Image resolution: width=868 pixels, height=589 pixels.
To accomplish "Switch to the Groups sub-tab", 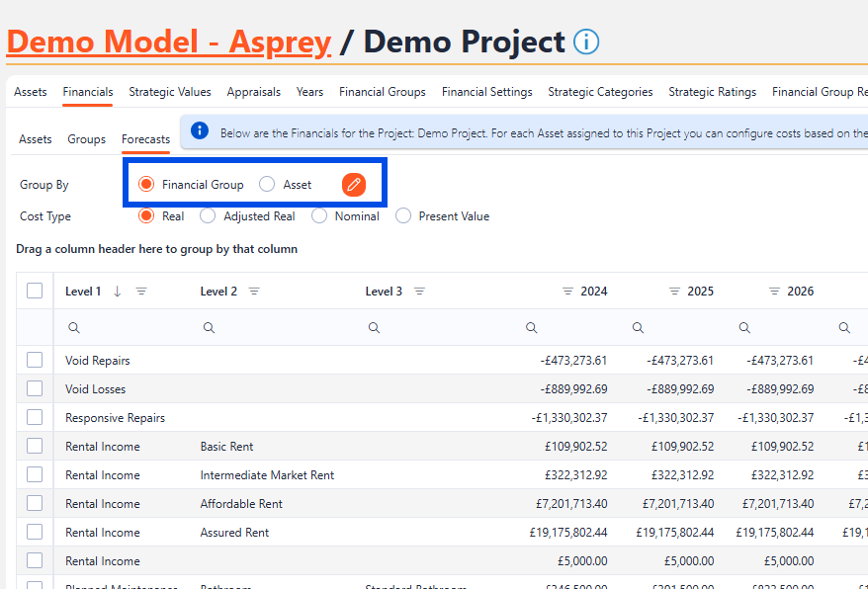I will 86,139.
